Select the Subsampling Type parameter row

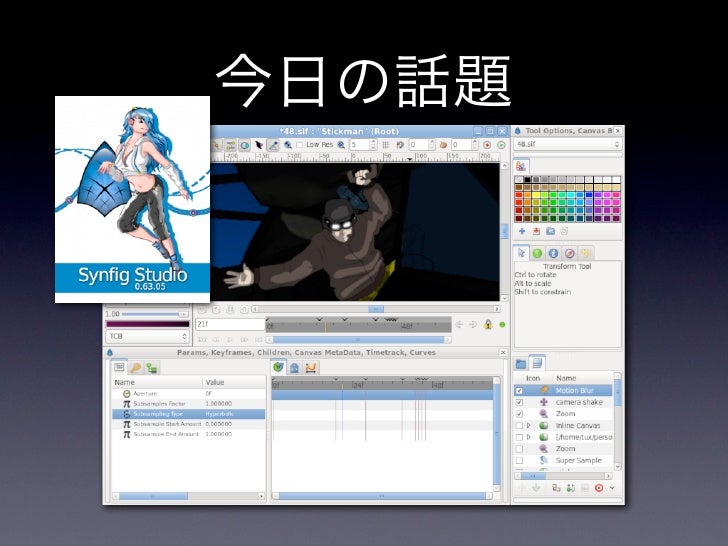188,414
